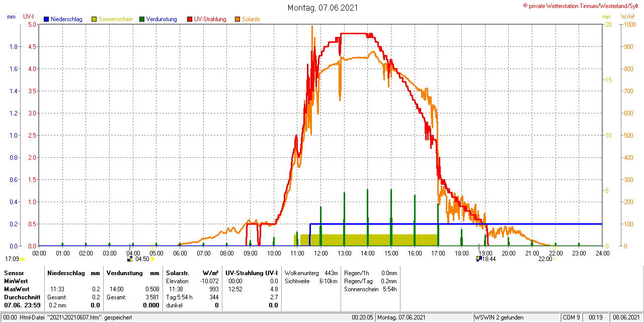Screen dimensions: 644x323
Task: Click the mm axis unit label
Action: point(11,17)
